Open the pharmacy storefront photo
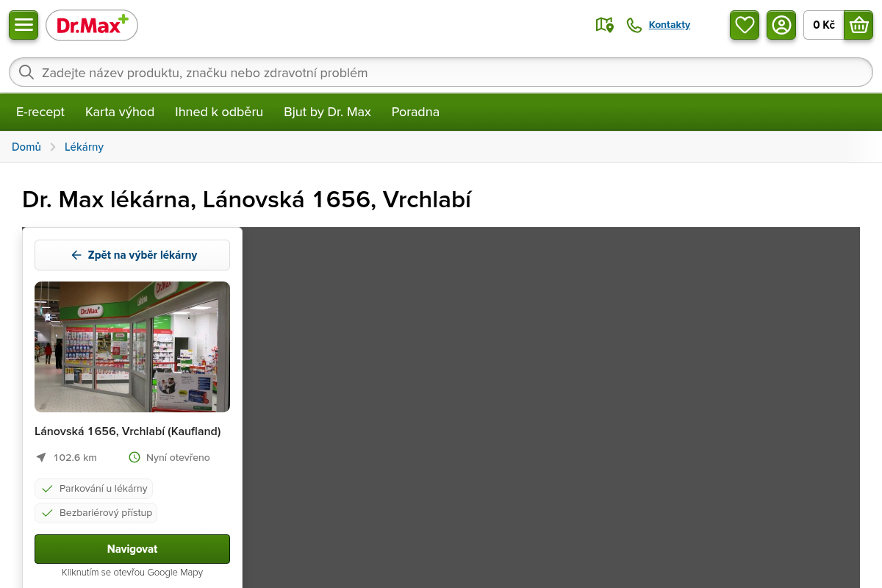The image size is (882, 588). 132,347
